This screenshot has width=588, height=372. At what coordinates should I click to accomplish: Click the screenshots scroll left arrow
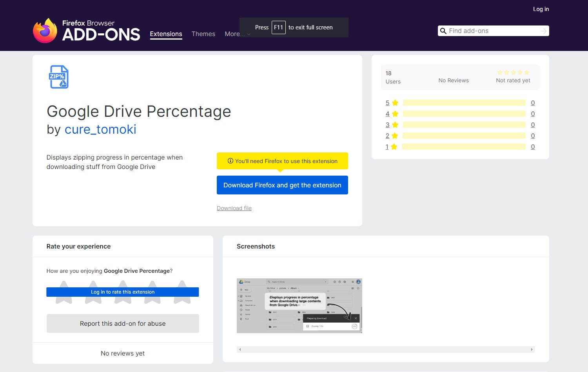tap(240, 349)
